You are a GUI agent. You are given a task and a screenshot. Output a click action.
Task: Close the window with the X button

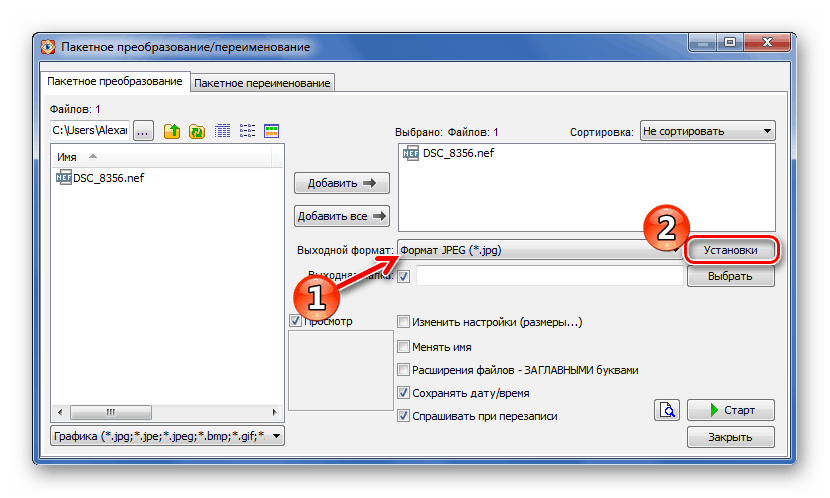click(767, 42)
